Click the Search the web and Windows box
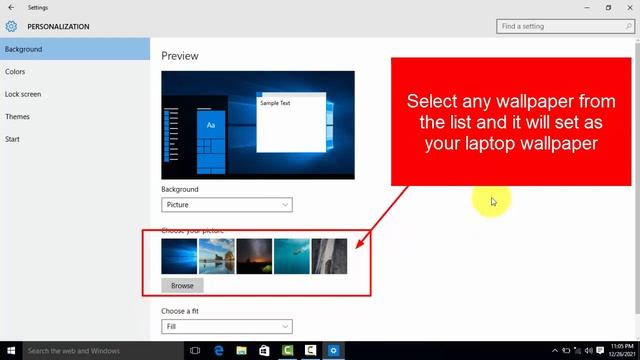The width and height of the screenshot is (640, 360). [x=103, y=351]
